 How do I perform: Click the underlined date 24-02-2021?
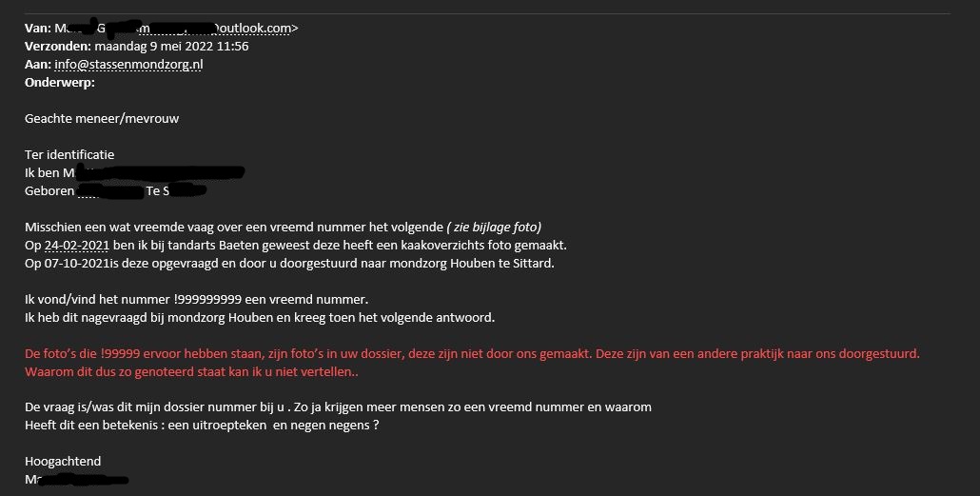pos(78,245)
